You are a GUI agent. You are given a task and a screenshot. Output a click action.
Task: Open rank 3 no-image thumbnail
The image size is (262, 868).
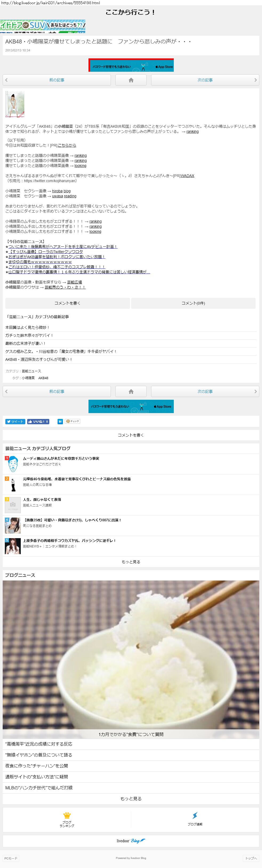[13, 505]
